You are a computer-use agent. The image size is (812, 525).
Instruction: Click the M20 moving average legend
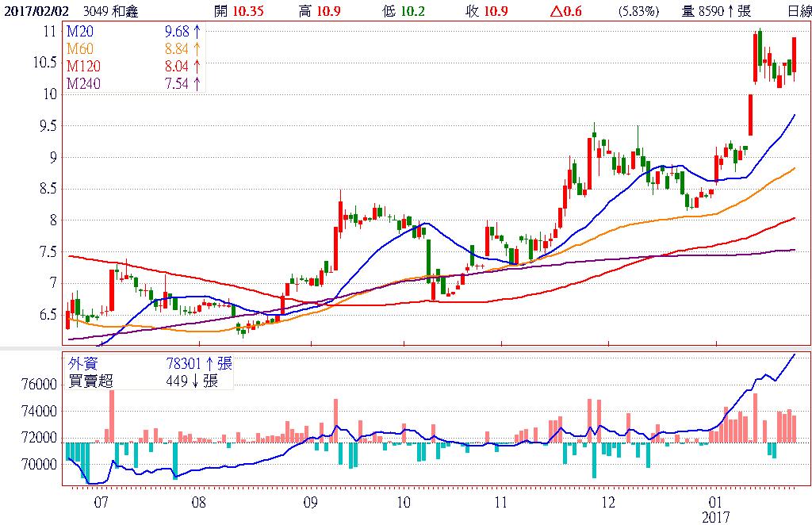point(79,32)
